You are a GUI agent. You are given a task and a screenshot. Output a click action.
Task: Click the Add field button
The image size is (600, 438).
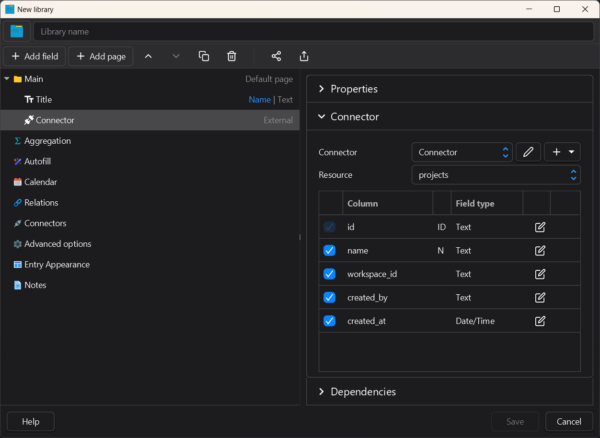click(35, 56)
